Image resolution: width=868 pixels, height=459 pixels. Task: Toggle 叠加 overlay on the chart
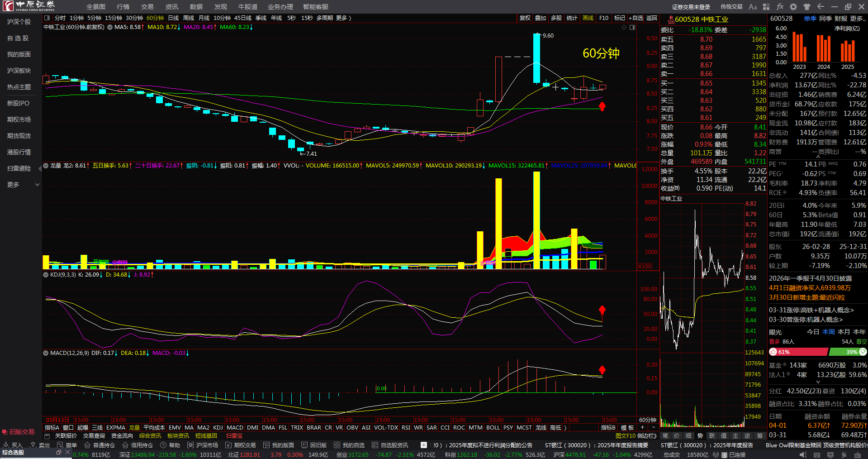tap(541, 18)
